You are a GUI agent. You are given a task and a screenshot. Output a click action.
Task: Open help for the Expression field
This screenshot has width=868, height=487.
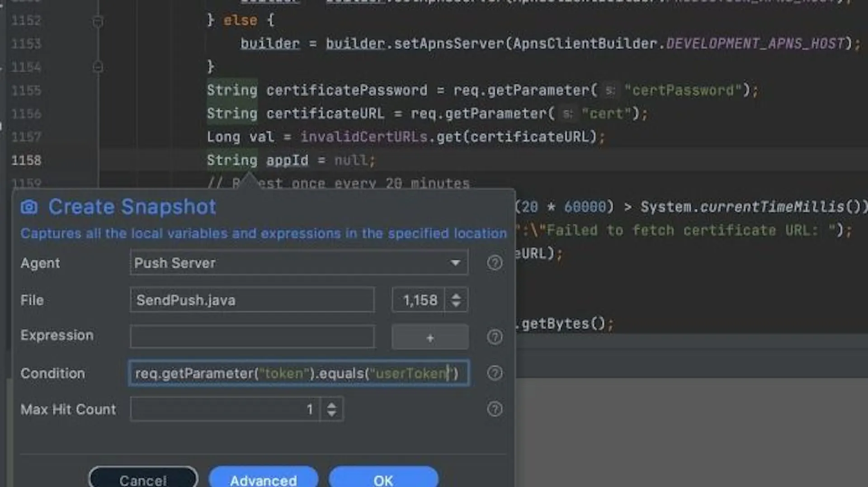click(x=495, y=337)
